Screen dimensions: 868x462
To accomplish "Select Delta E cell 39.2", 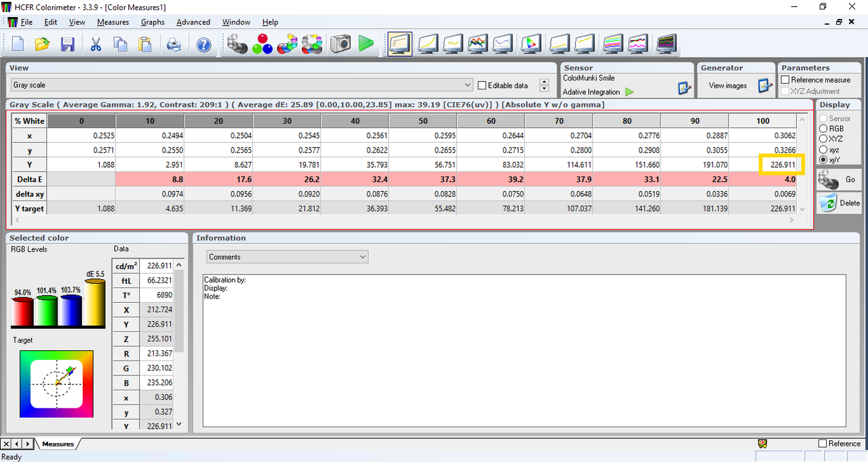I will pos(491,180).
